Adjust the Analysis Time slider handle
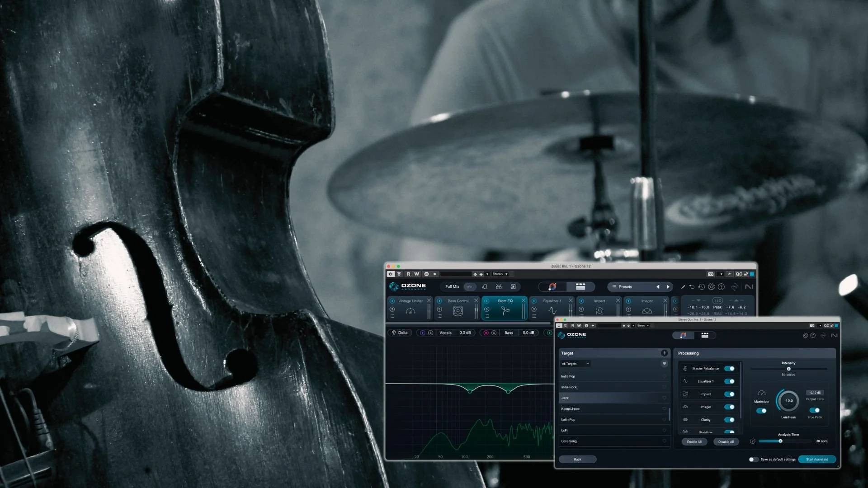 point(780,441)
